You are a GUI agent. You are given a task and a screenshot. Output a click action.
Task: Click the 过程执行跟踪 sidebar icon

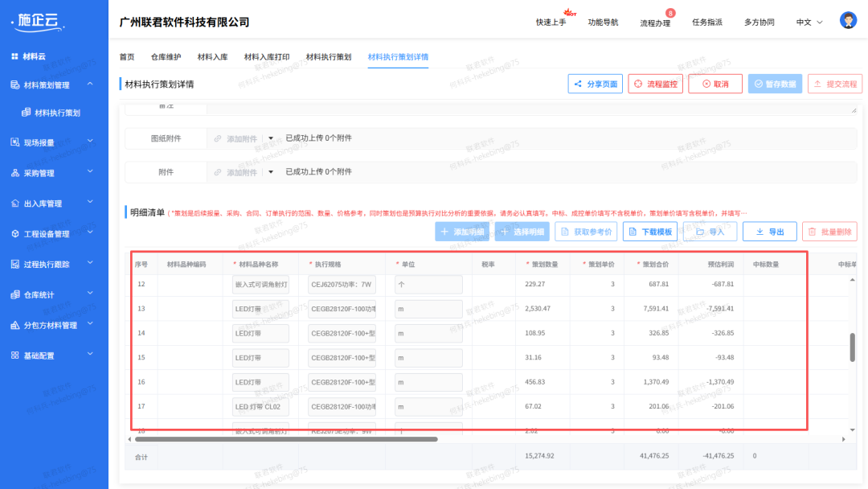click(x=15, y=264)
